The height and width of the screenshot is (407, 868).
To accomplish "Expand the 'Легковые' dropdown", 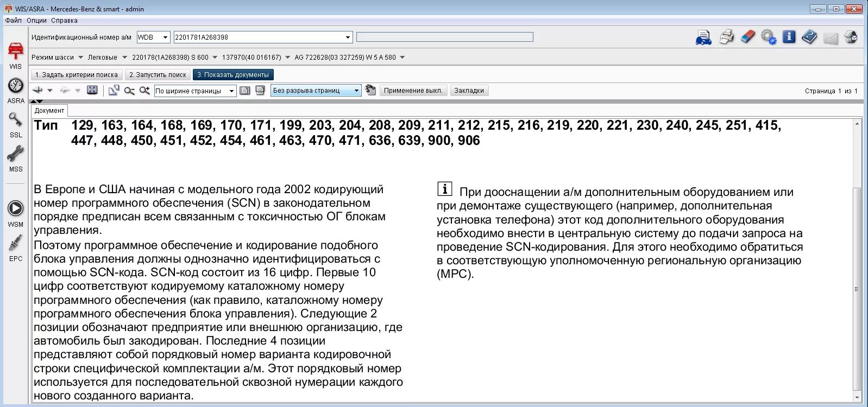I will pyautogui.click(x=124, y=57).
